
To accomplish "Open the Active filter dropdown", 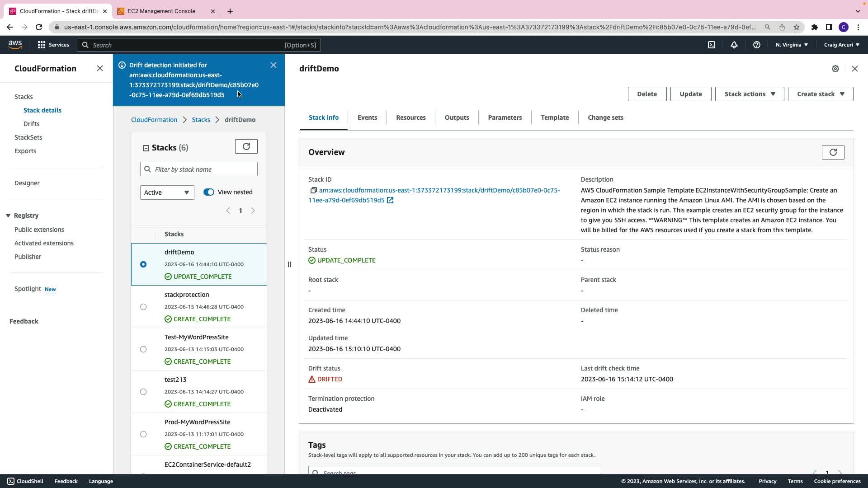I will tap(167, 192).
